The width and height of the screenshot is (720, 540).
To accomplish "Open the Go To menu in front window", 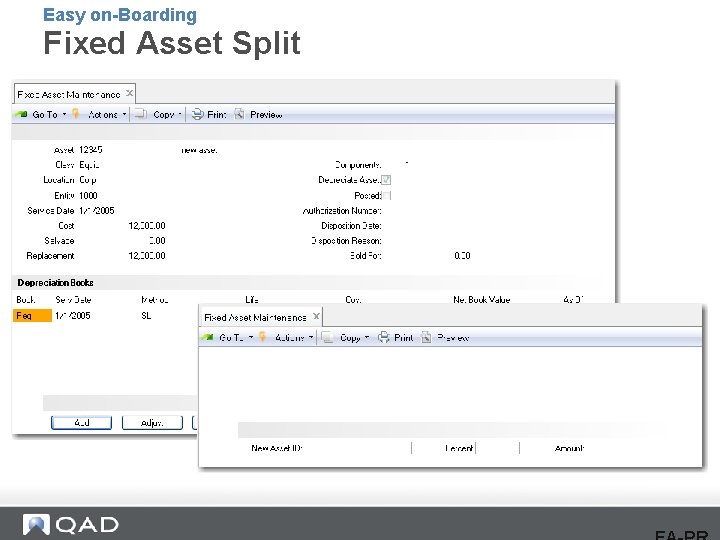I will 232,338.
